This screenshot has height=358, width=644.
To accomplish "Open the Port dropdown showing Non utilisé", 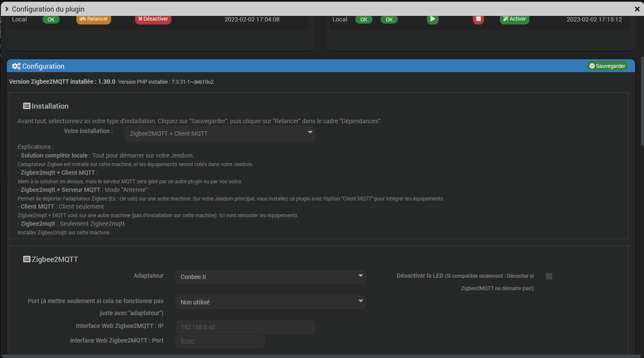I will tap(271, 302).
